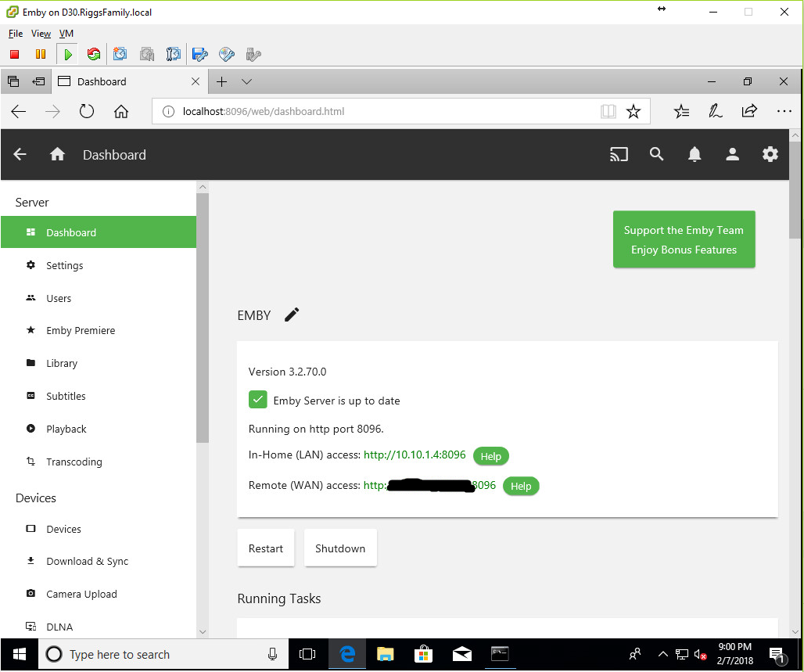Revert to snapshot icon in VM toolbar
The height and width of the screenshot is (672, 804).
(x=147, y=54)
